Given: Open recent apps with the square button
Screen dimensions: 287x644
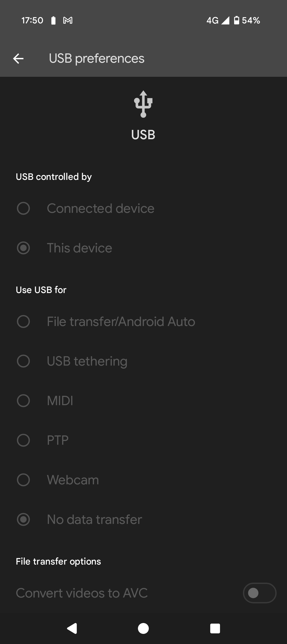Looking at the screenshot, I should [x=215, y=628].
